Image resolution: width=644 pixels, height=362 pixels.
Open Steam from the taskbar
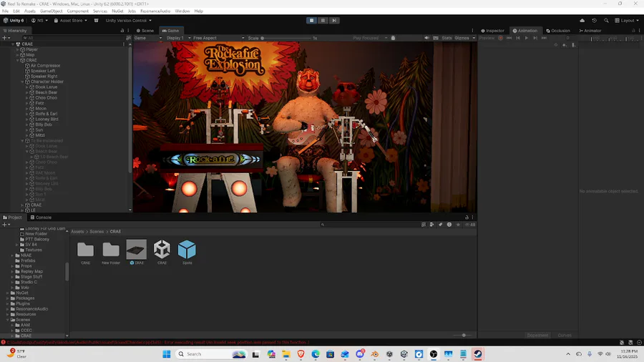(x=478, y=354)
